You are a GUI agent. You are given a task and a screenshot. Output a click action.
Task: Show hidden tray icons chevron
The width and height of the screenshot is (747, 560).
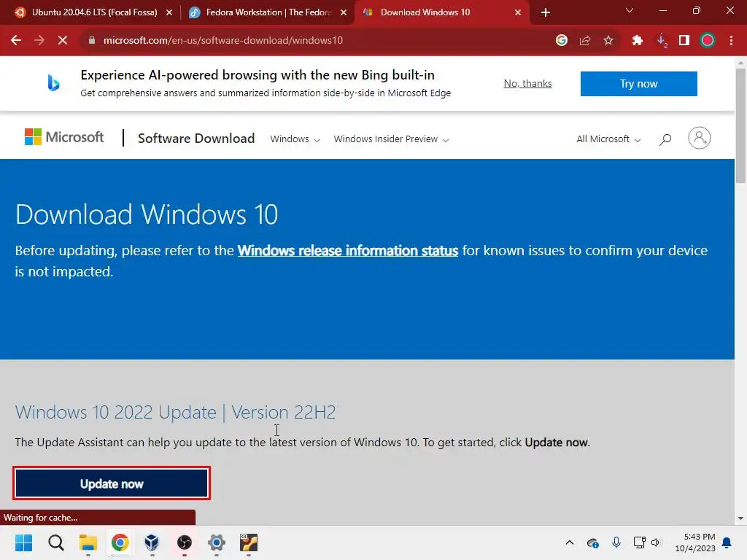click(569, 542)
